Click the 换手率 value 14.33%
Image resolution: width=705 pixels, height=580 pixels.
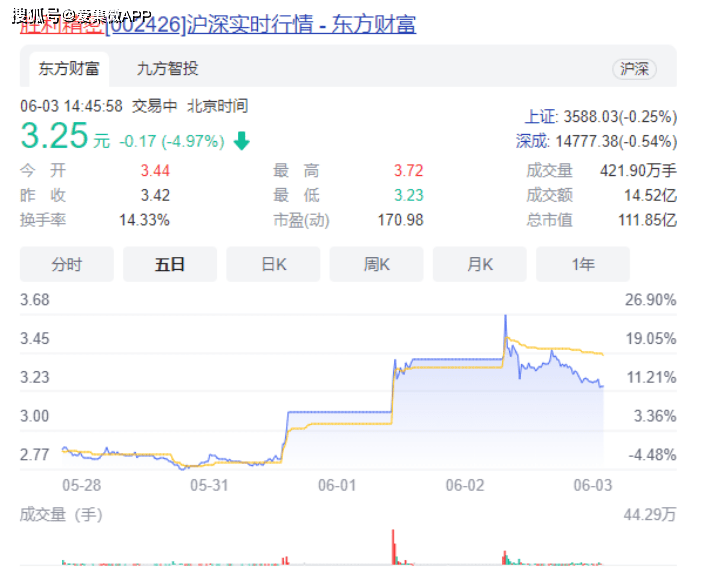[144, 220]
